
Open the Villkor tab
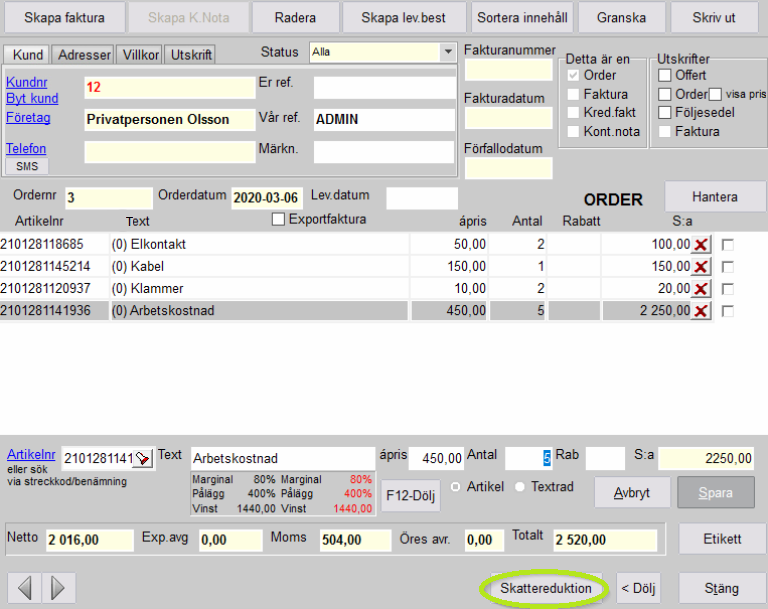pos(139,55)
